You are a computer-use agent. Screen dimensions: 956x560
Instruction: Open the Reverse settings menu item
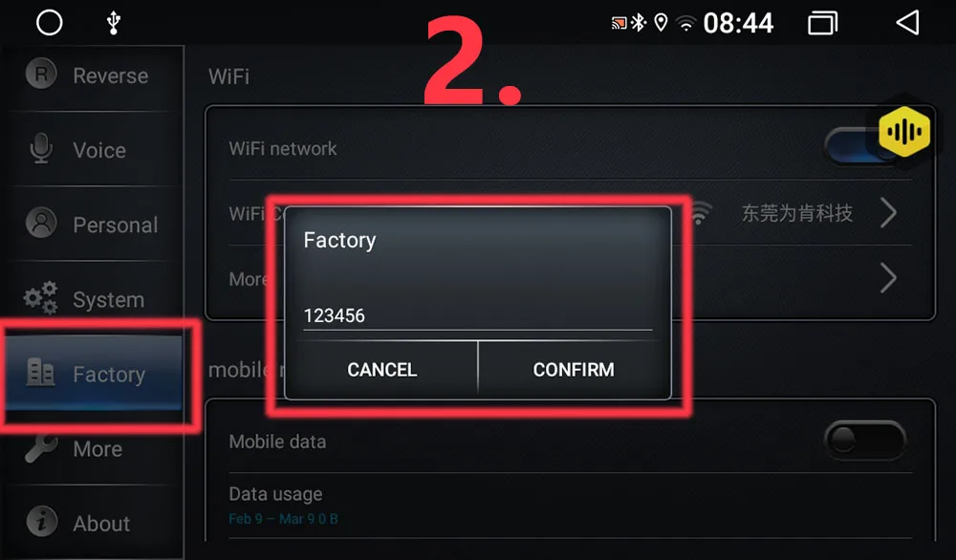coord(95,75)
